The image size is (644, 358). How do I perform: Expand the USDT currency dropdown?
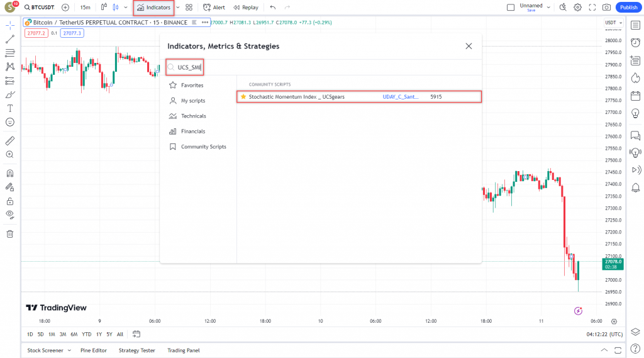pyautogui.click(x=613, y=23)
